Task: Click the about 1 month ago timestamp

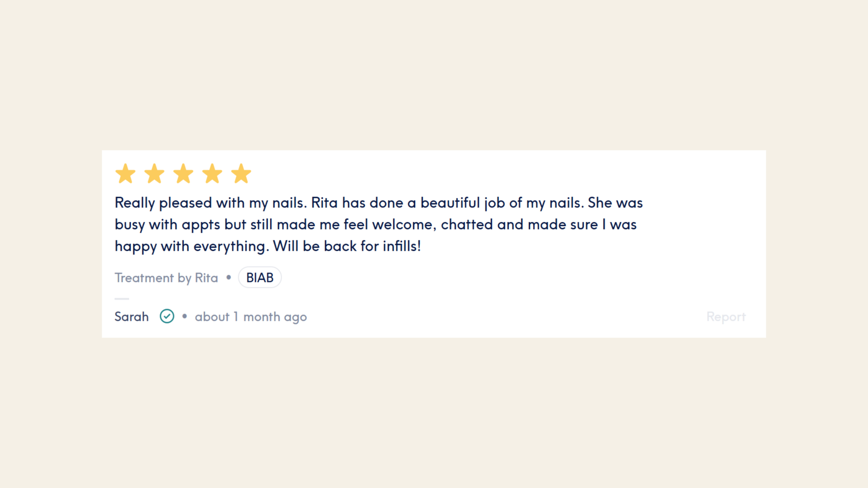Action: click(x=251, y=317)
